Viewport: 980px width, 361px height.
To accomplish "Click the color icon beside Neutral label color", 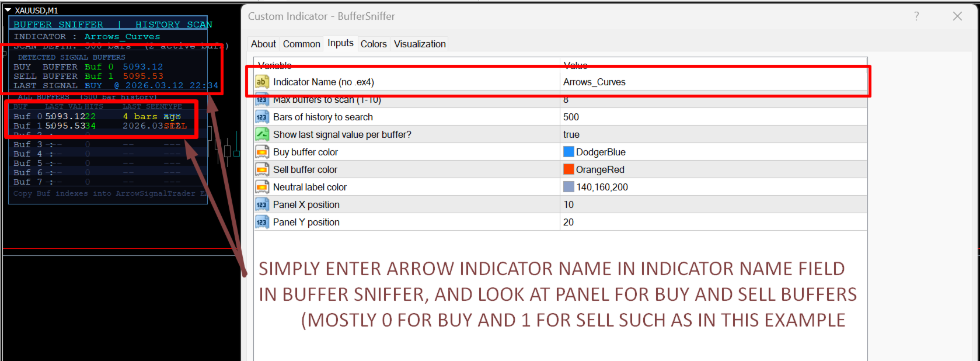I will [x=261, y=187].
